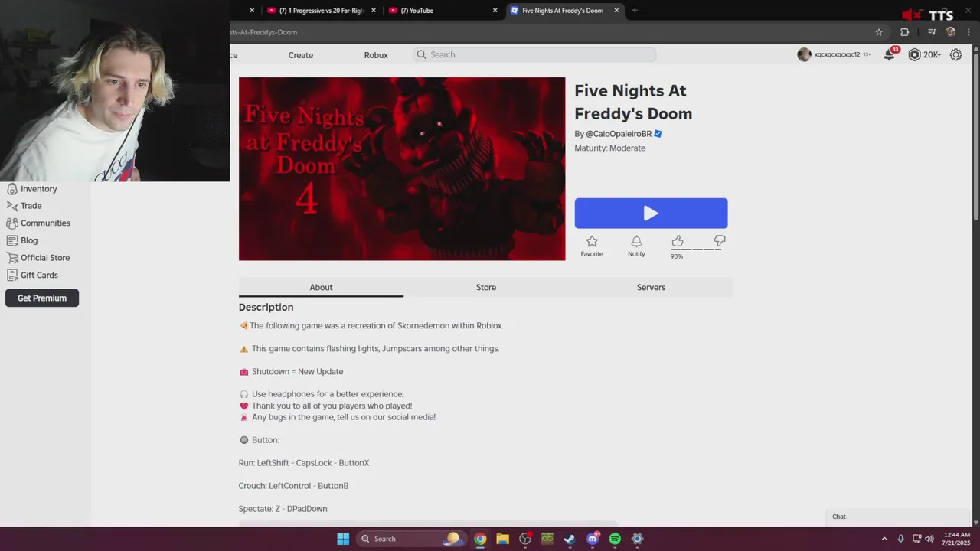Open the xqcxqcxqcxqc12 profile avatar
The height and width of the screenshot is (551, 980).
[x=804, y=54]
